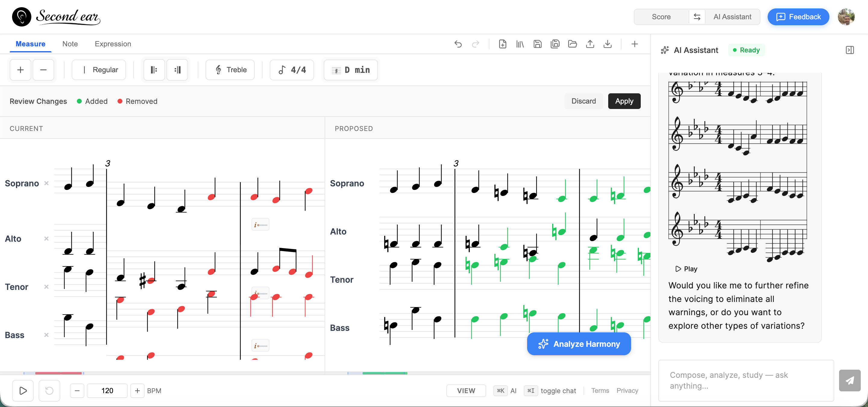This screenshot has width=868, height=407.
Task: Open the Regular barline style selector
Action: 99,70
